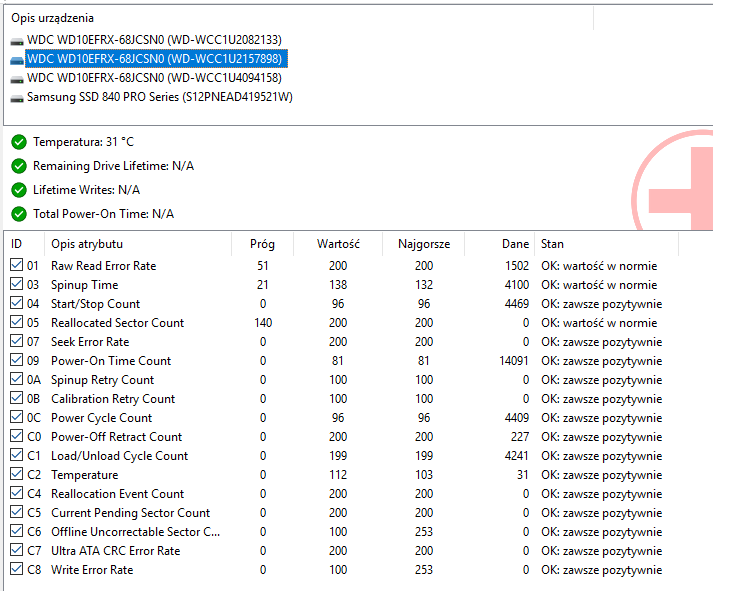Screen dimensions: 732x601
Task: Click the status text in the Write Error Rate row
Action: coord(601,570)
